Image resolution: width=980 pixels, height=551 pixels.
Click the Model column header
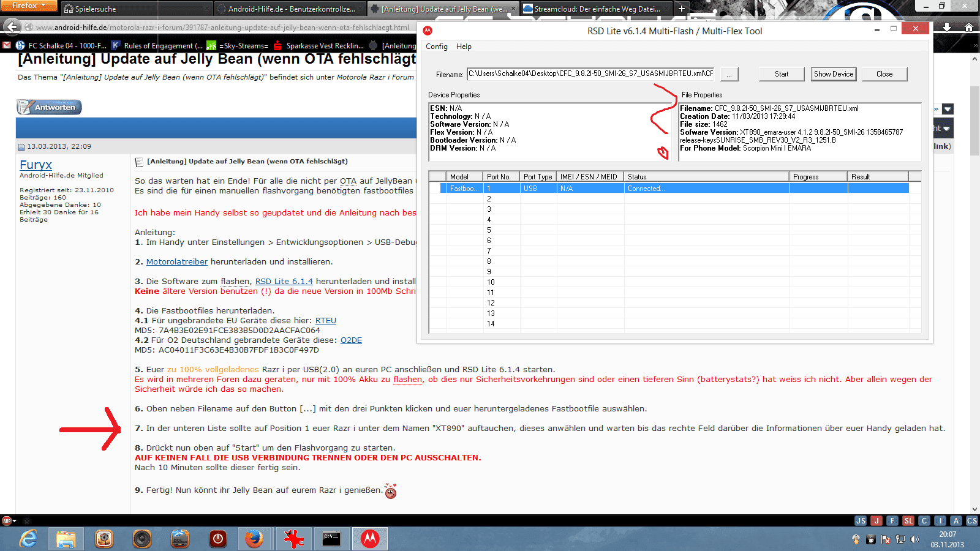click(464, 176)
